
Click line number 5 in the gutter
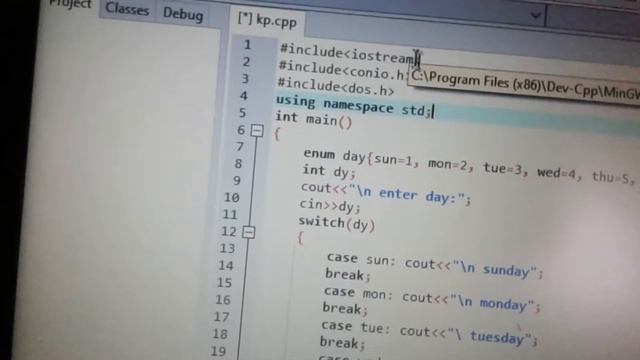(243, 113)
